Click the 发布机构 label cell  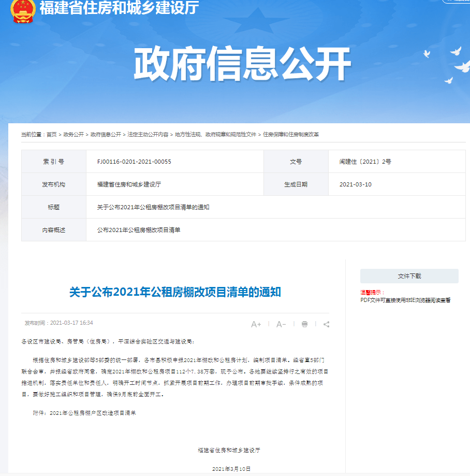click(54, 184)
